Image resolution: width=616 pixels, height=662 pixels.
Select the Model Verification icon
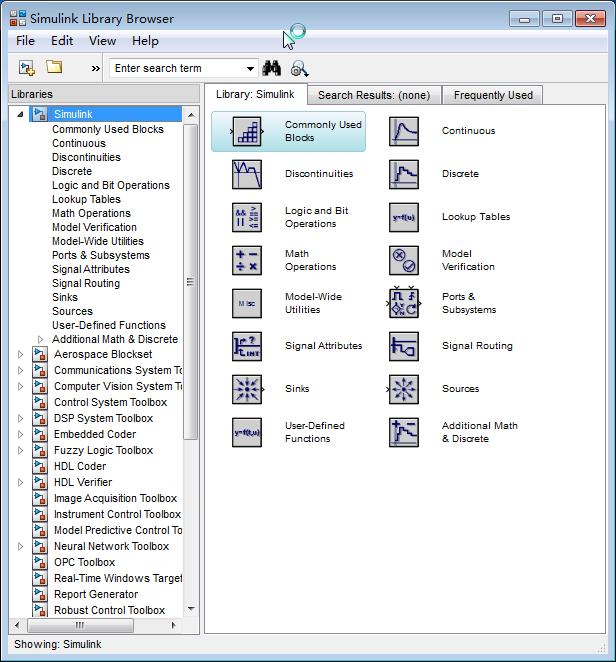404,260
